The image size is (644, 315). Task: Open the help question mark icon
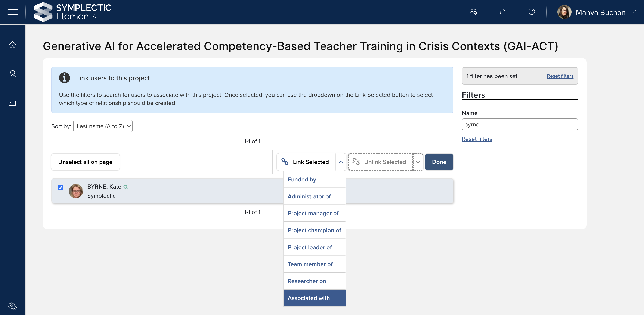532,12
